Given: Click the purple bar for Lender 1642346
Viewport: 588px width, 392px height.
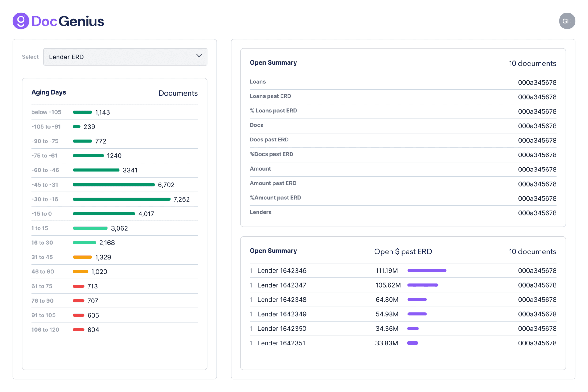Looking at the screenshot, I should coord(426,270).
